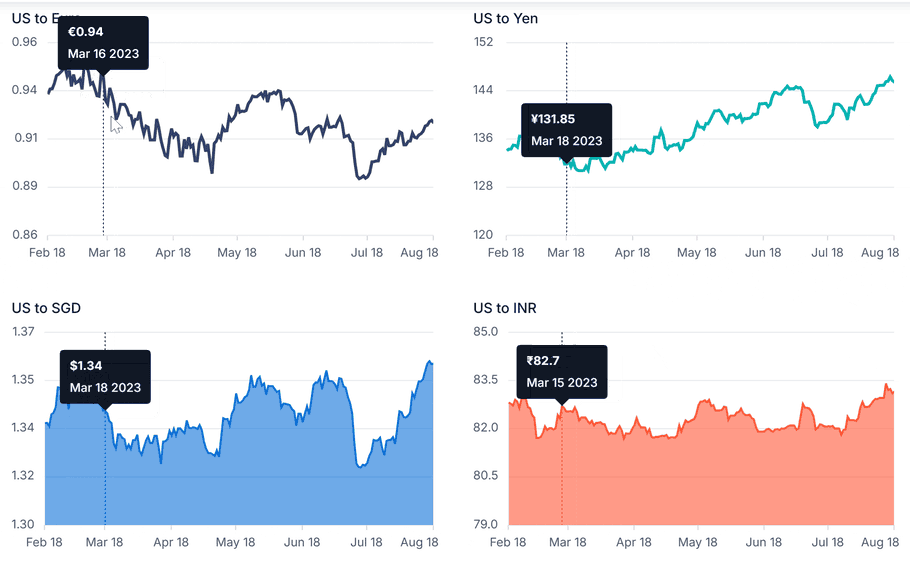Click the 0.86 label on Euro y-axis
The image size is (910, 573).
pos(24,235)
